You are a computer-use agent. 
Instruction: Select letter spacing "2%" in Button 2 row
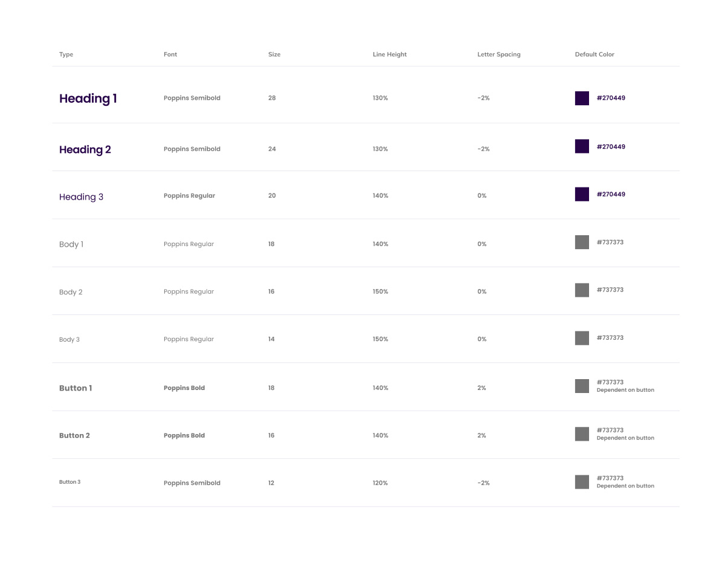click(482, 435)
